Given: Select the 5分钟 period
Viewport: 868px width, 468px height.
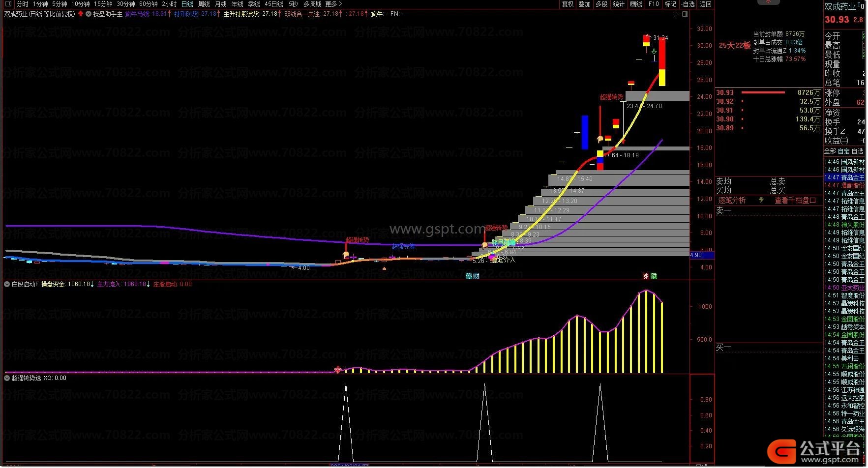Looking at the screenshot, I should (60, 4).
